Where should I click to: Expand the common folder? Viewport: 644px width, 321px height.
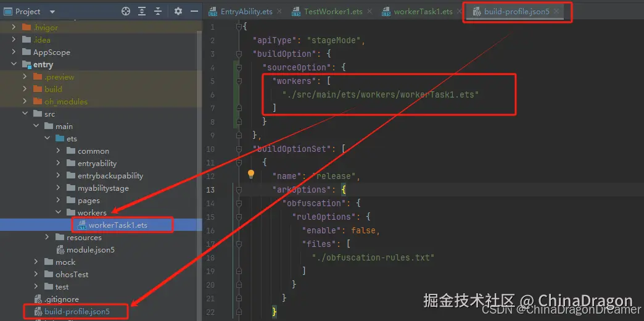[x=59, y=151]
